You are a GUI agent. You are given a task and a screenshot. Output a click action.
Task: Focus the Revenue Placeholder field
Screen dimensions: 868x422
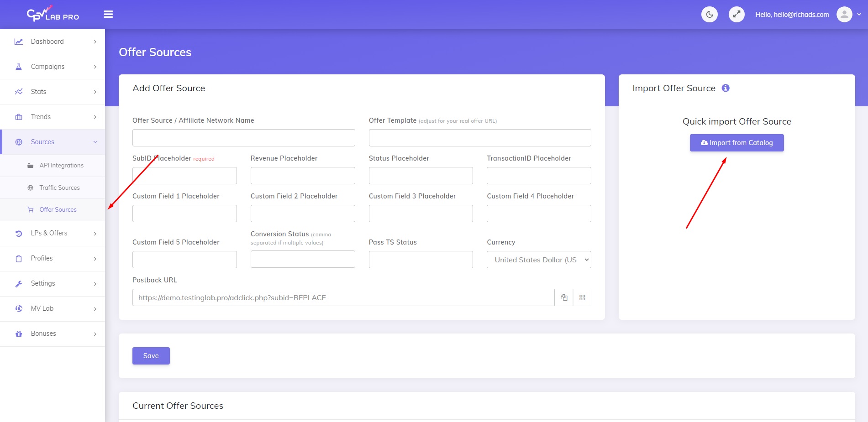click(303, 176)
